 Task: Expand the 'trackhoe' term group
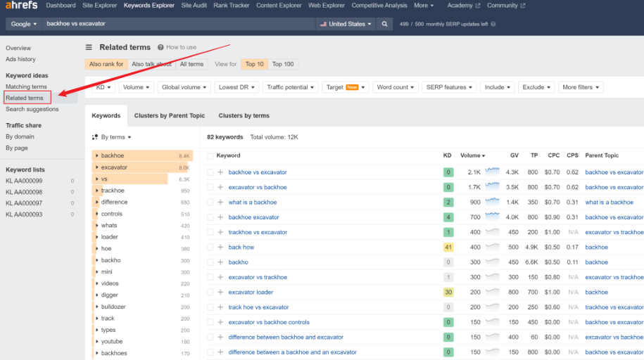coord(97,191)
